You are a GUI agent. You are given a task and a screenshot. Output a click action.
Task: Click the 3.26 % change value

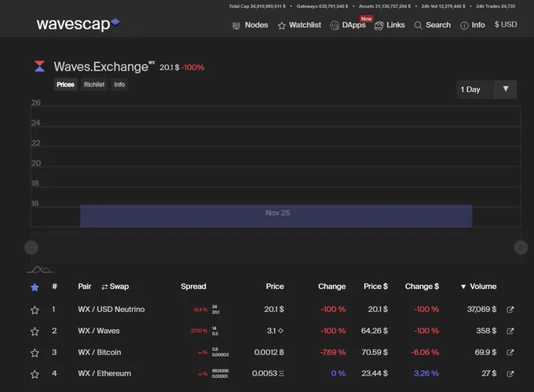click(x=426, y=374)
